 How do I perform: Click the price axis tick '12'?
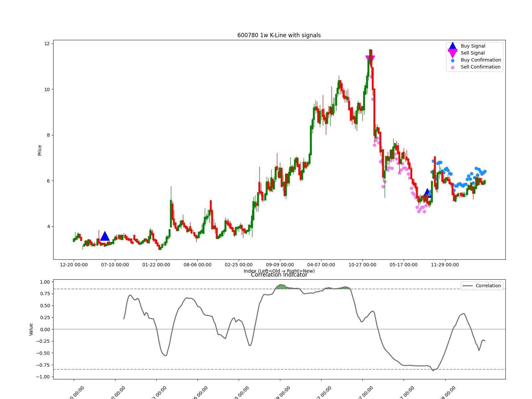47,44
